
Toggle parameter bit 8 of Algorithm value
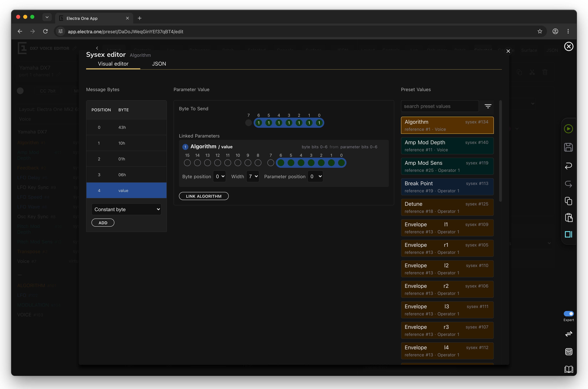[x=258, y=163]
